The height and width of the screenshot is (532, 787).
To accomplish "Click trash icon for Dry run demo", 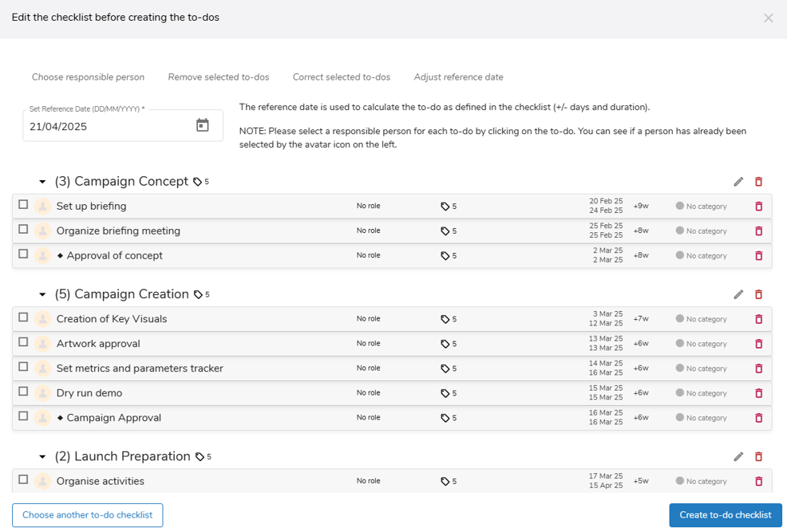I will pos(758,393).
